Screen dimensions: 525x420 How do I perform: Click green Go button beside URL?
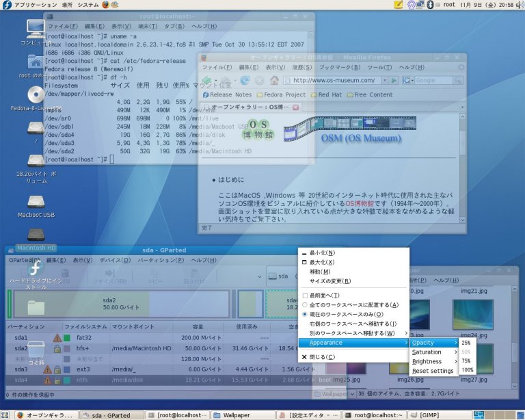394,81
